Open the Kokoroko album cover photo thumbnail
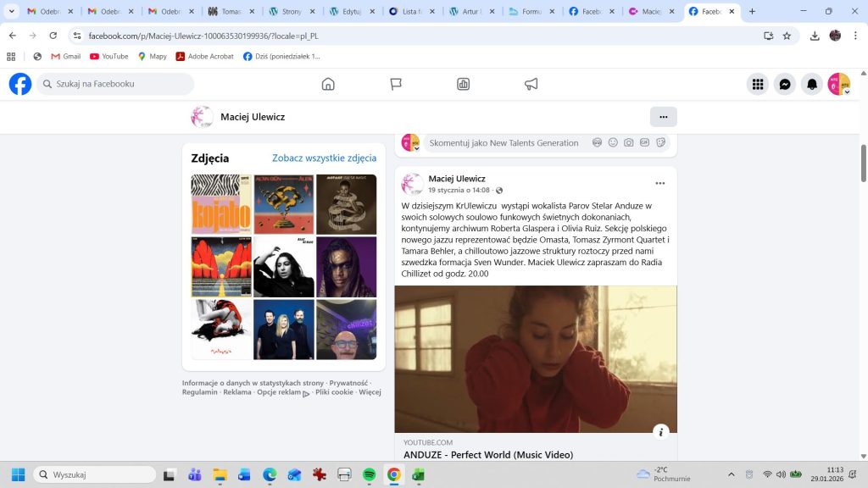This screenshot has height=488, width=868. coord(221,204)
